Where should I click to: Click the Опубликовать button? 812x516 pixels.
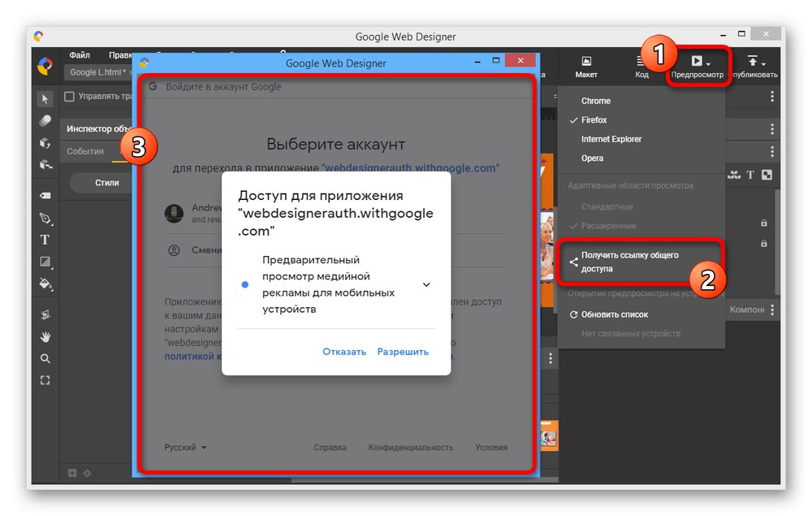[754, 68]
